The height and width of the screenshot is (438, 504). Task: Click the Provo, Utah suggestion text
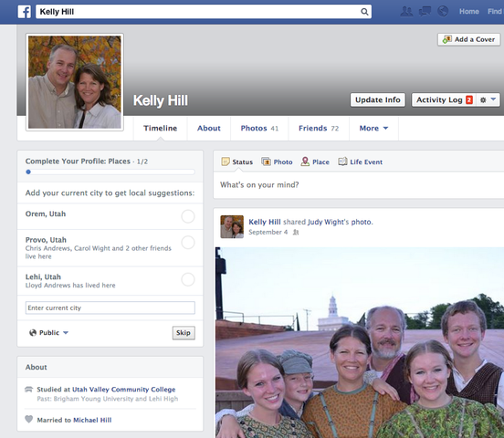coord(46,240)
